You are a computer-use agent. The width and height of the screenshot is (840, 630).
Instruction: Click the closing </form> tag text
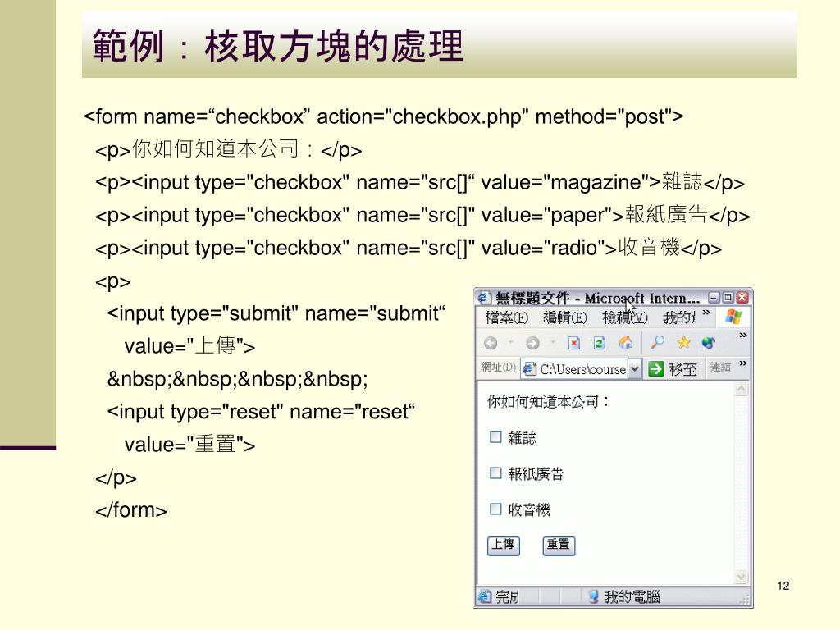click(x=131, y=510)
